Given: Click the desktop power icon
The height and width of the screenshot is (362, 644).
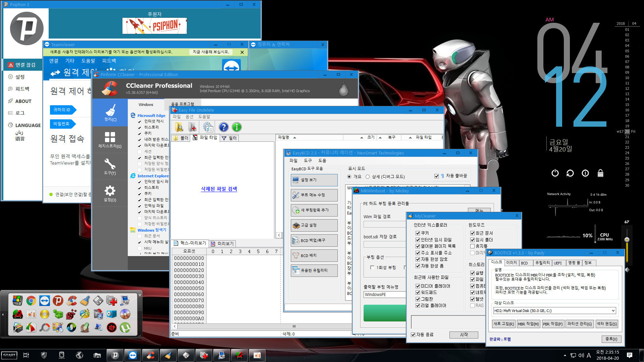Looking at the screenshot, I should tap(555, 173).
